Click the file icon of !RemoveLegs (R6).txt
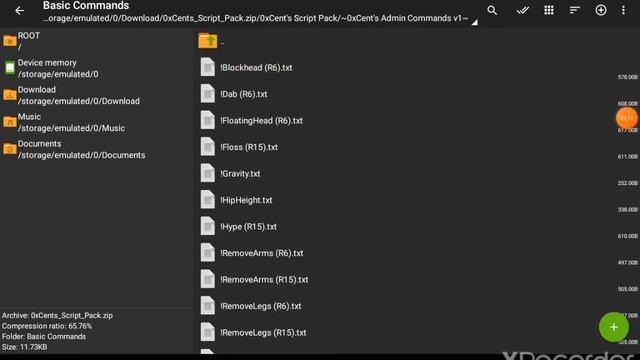The image size is (640, 360). [207, 306]
